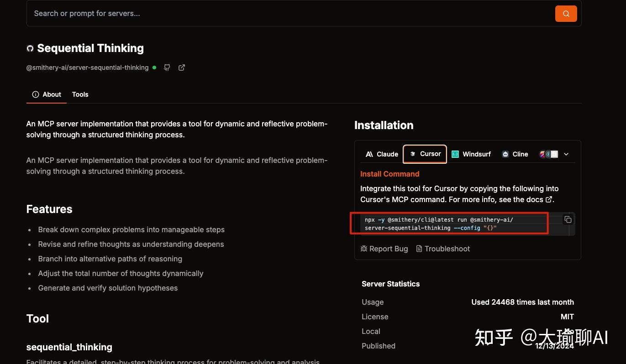Click the orange search button
Screen dimensions: 626x364
566,14
